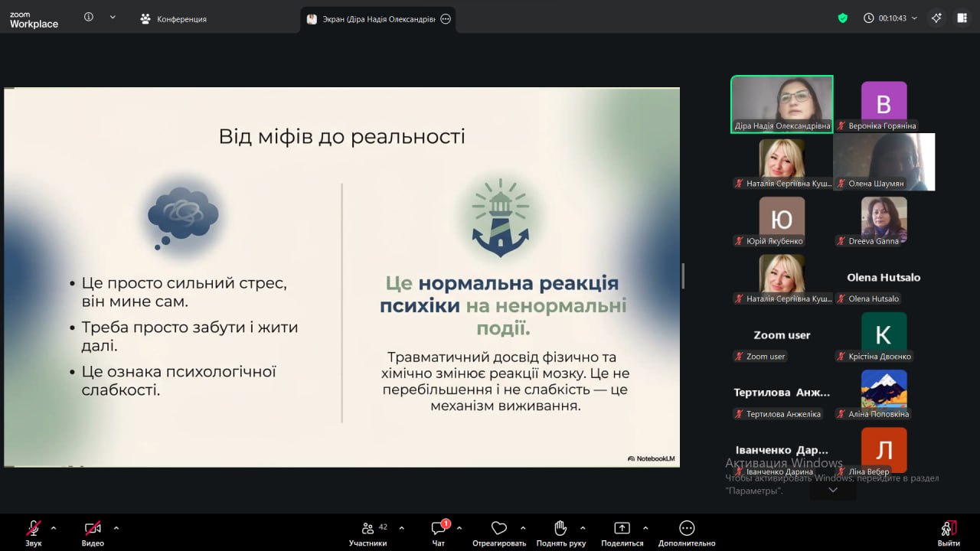Toggle the view layout icon at top right

pyautogui.click(x=962, y=18)
